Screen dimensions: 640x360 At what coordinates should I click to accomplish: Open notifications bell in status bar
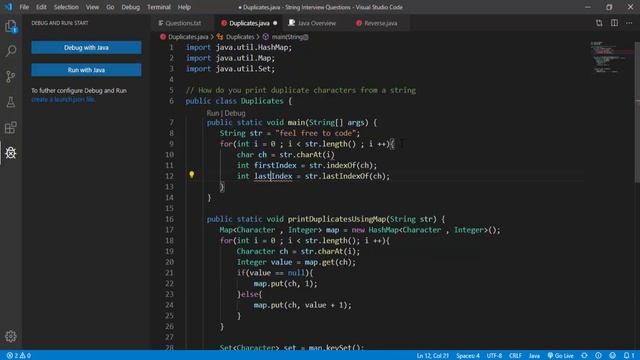click(x=629, y=356)
